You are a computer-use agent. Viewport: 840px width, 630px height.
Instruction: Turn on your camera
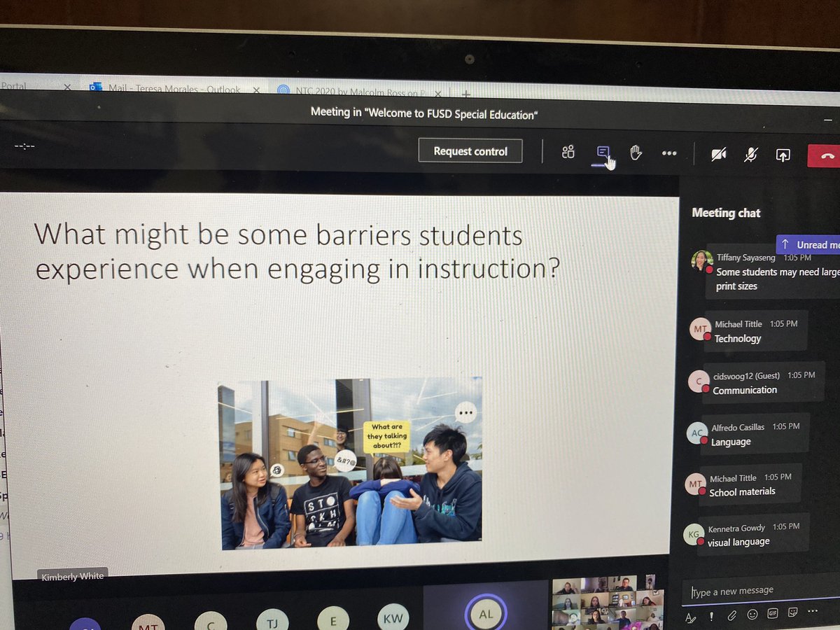pos(718,155)
